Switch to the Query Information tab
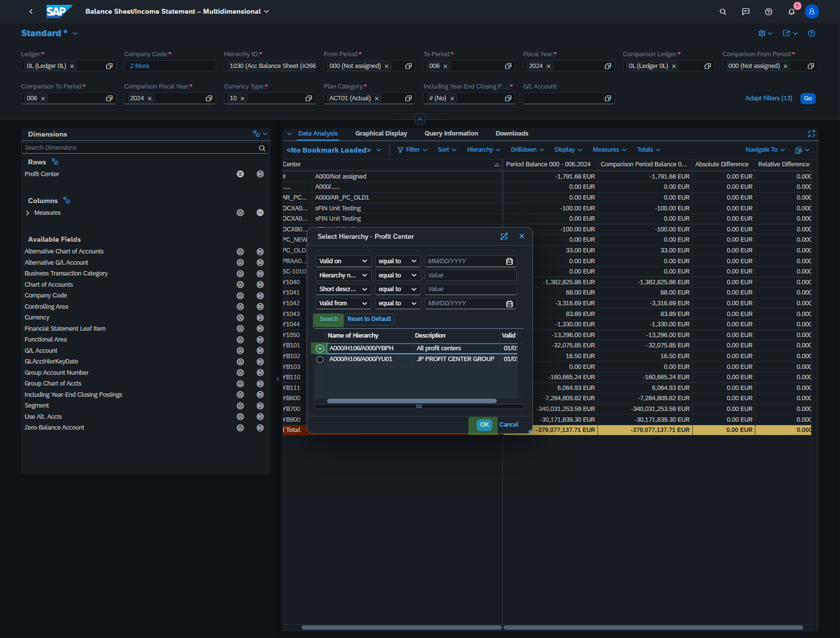Screen dimensions: 840x638 coord(451,134)
